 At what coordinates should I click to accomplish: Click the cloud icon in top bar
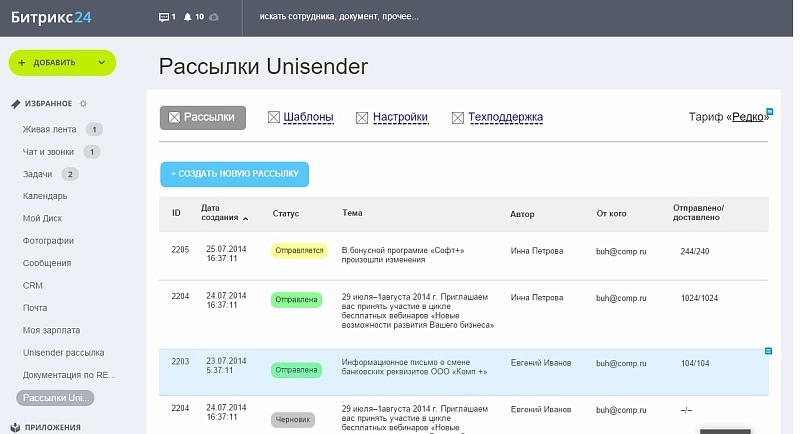(x=214, y=18)
